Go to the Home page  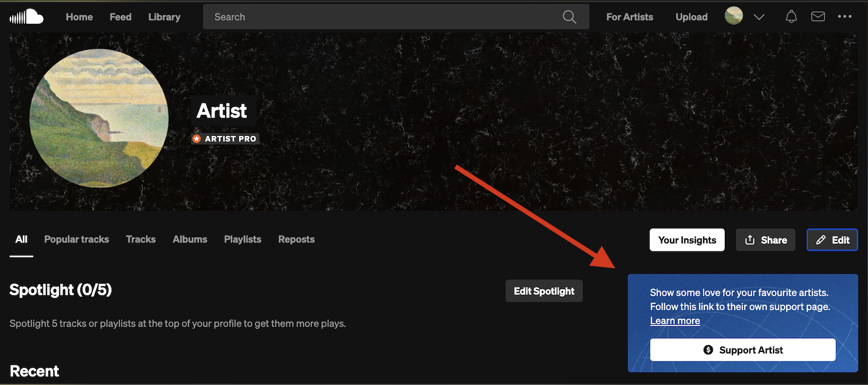(x=79, y=17)
